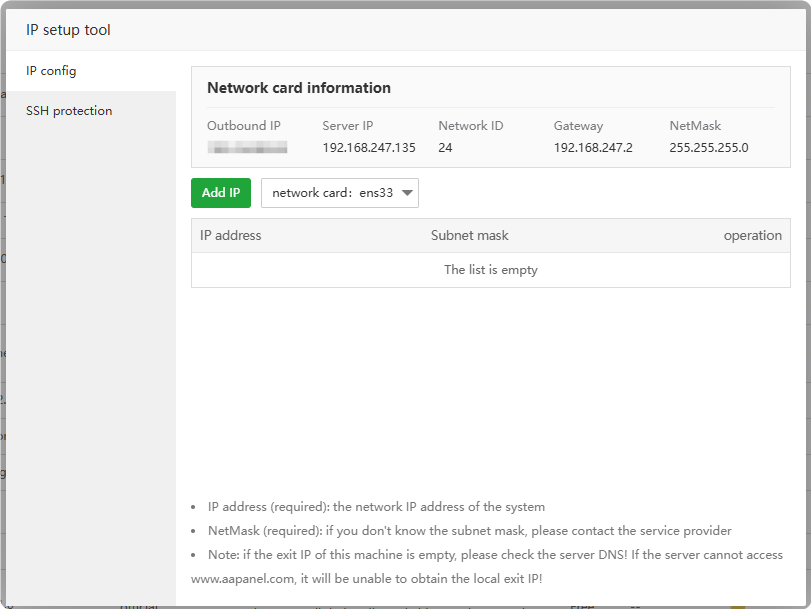The height and width of the screenshot is (609, 811).
Task: Select the Server IP value 192.168.247.135
Action: [368, 148]
